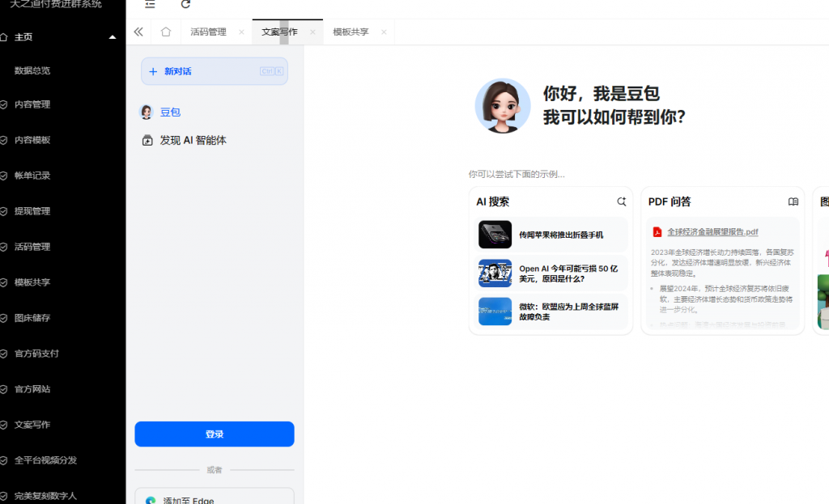Viewport: 829px width, 504px height.
Task: Open 发现 AI 智能体 in sidebar
Action: pyautogui.click(x=193, y=140)
